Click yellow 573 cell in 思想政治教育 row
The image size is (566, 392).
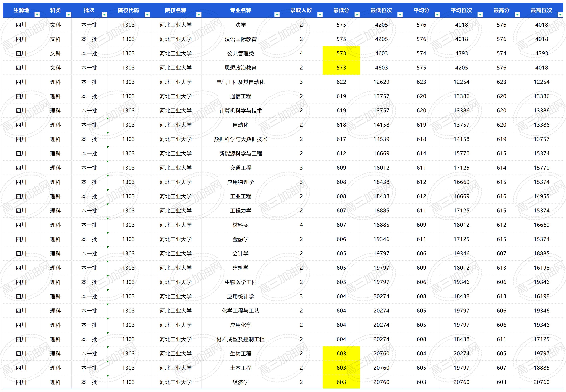(x=341, y=68)
